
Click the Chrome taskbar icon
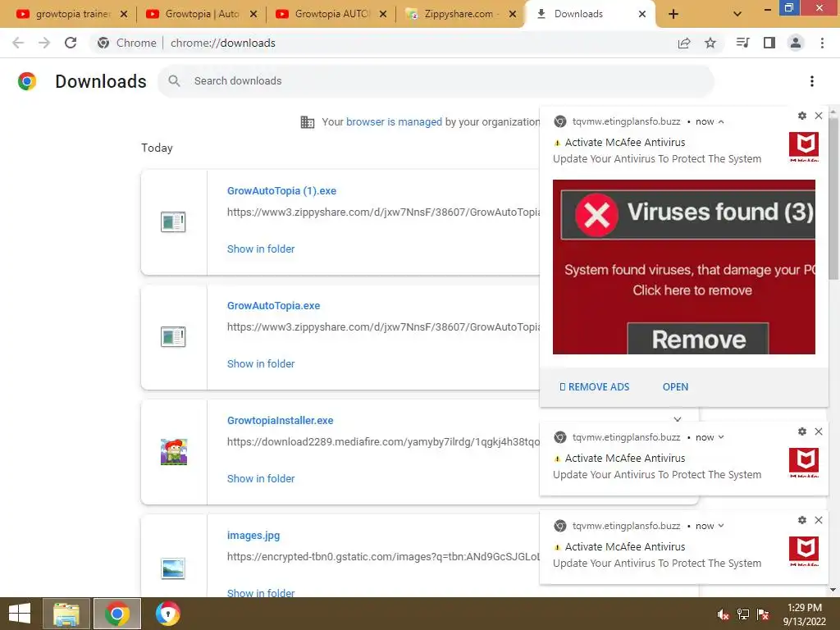point(117,614)
